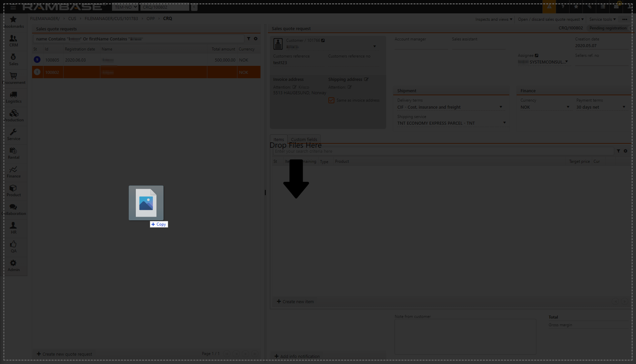This screenshot has width=636, height=364.
Task: Switch to the Custom fields tab
Action: 304,139
